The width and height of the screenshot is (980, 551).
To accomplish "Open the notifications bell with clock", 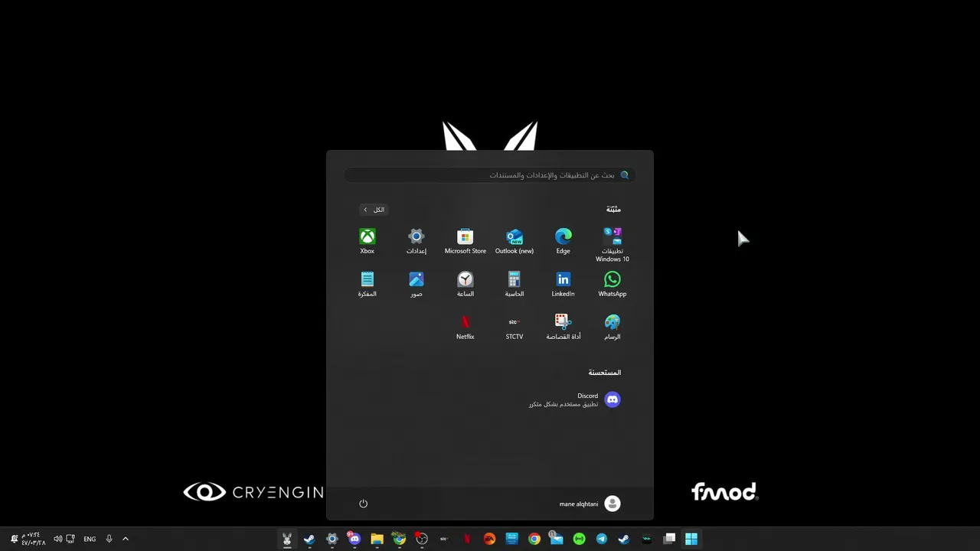I will pos(28,539).
